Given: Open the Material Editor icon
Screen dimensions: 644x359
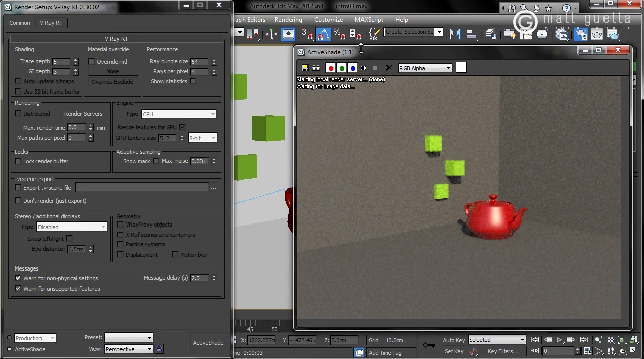Looking at the screenshot, I should pos(561,34).
